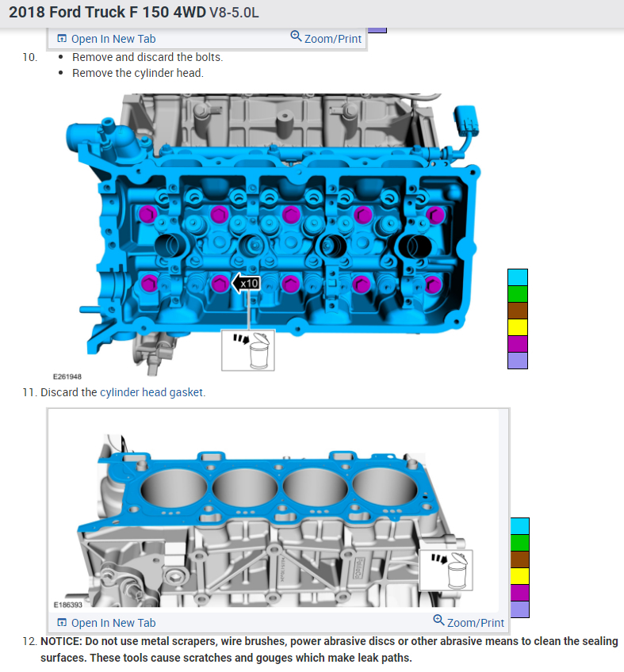Click new-tab icon under gasket image

[x=62, y=622]
